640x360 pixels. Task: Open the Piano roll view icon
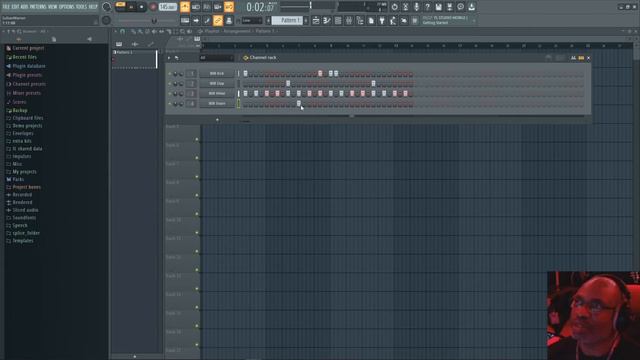click(327, 20)
